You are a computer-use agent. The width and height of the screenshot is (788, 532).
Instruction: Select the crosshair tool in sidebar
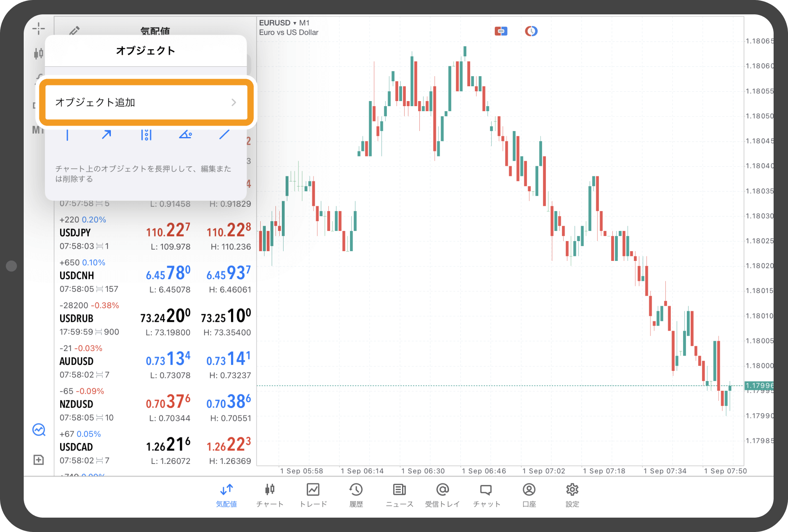point(39,29)
